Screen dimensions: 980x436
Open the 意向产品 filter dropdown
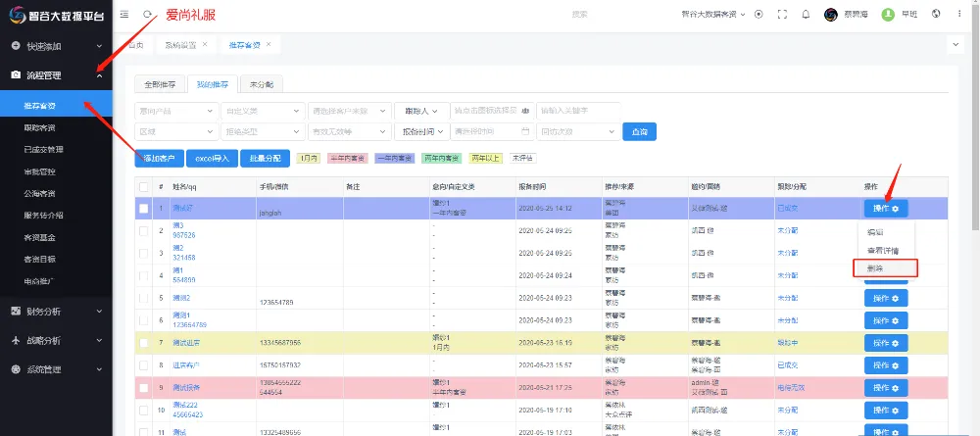pos(175,110)
